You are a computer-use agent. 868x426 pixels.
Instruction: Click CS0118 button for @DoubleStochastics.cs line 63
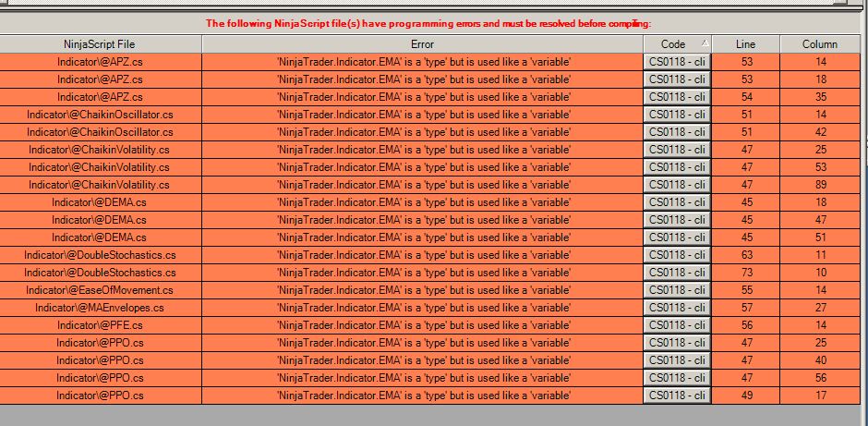coord(677,255)
